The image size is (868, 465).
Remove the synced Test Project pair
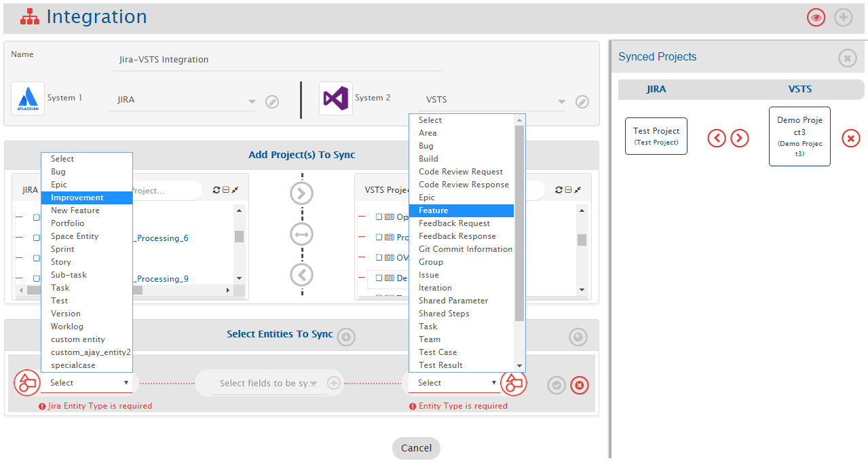pos(850,138)
